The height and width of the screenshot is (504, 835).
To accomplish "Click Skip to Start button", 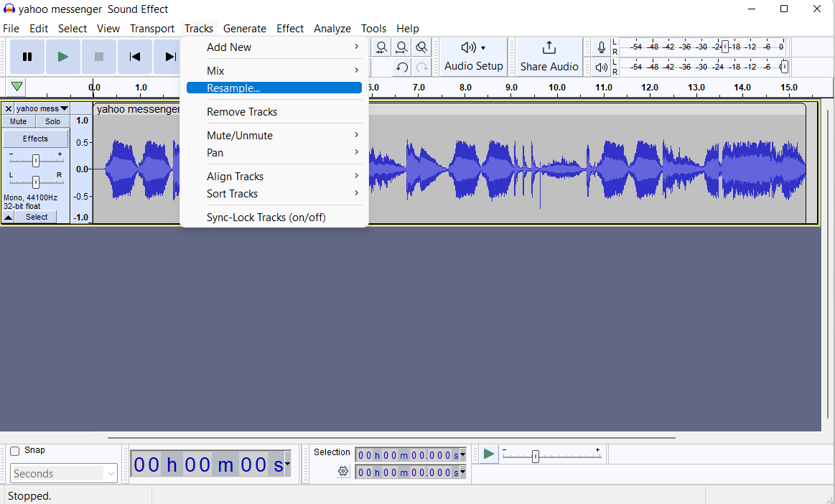I will (x=135, y=57).
